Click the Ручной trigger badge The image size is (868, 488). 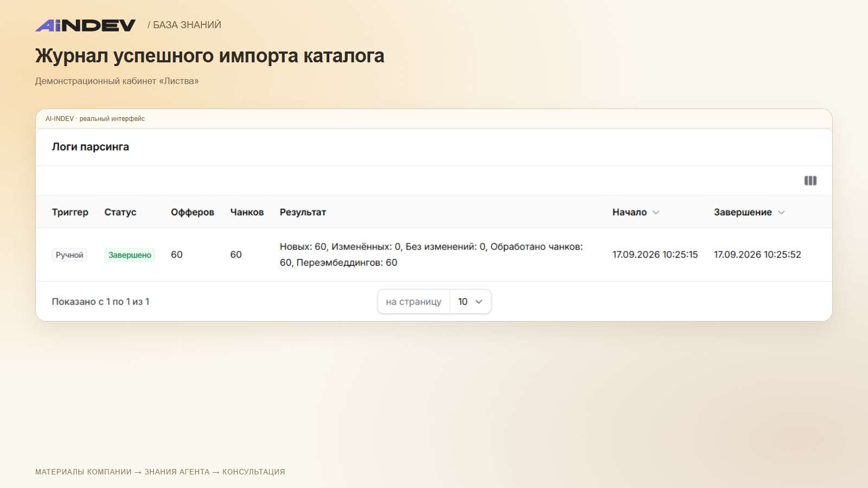coord(69,255)
